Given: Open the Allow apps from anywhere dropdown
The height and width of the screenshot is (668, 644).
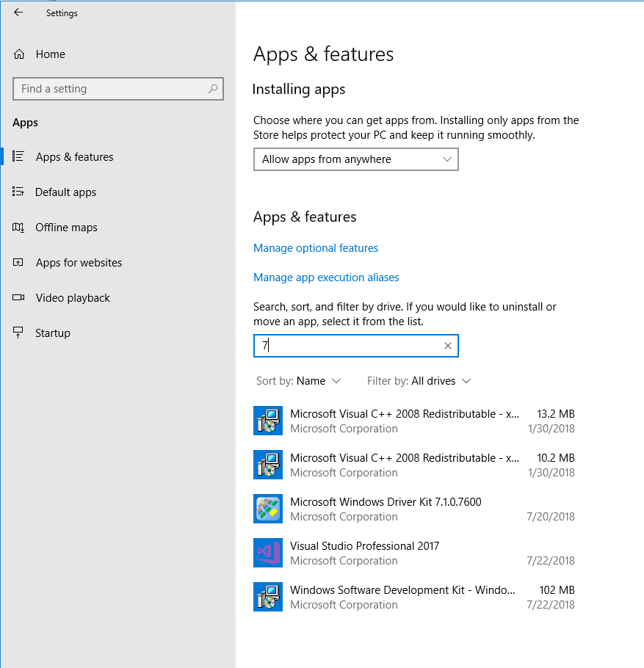Looking at the screenshot, I should 356,159.
